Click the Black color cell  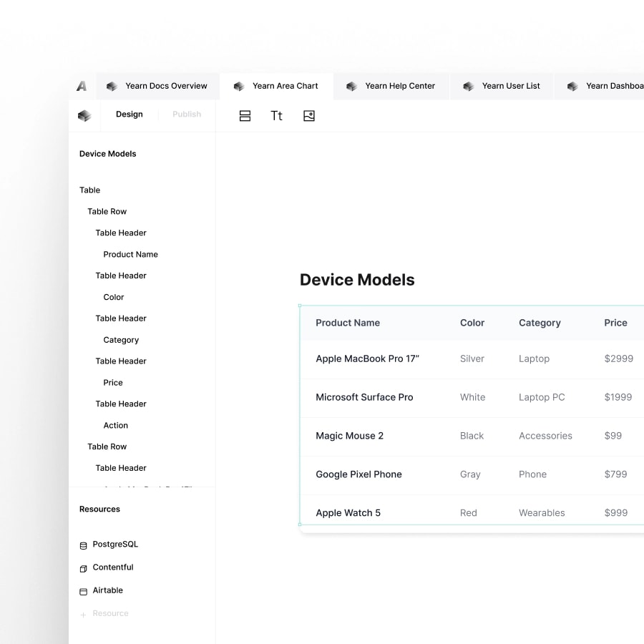pyautogui.click(x=472, y=436)
